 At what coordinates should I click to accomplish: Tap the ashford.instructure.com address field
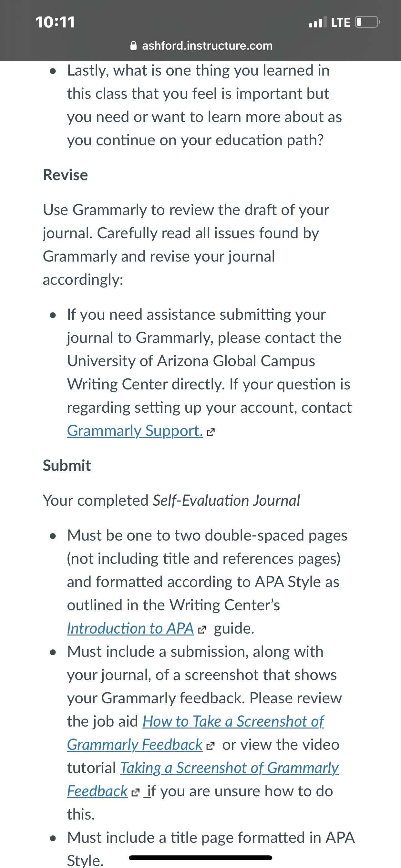click(x=201, y=46)
